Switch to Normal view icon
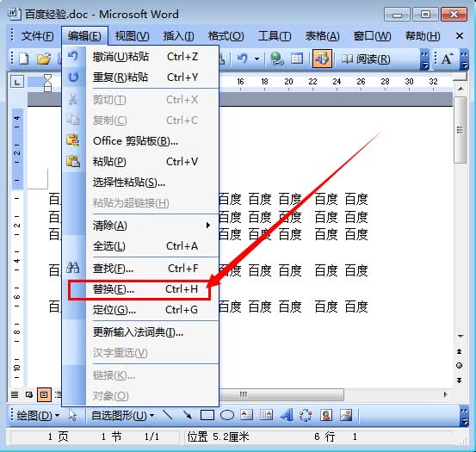The height and width of the screenshot is (452, 476). pos(15,394)
